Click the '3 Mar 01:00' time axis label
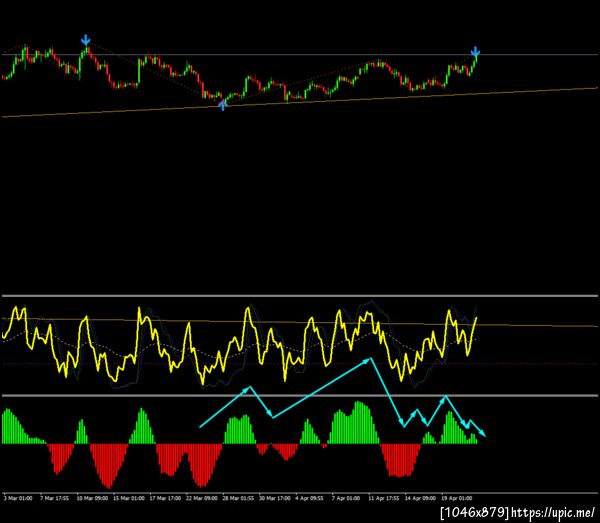Image resolution: width=600 pixels, height=523 pixels. coord(18,498)
